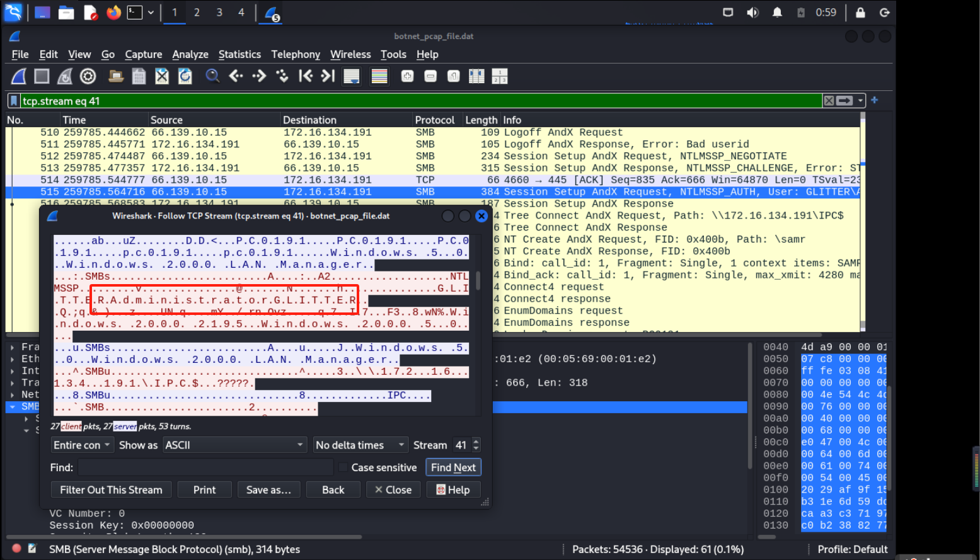Screen dimensions: 980x560
Task: Open the File menu
Action: point(20,54)
